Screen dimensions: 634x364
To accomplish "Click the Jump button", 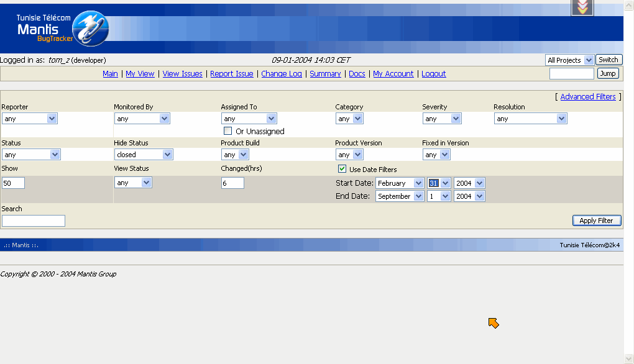I will click(x=608, y=73).
